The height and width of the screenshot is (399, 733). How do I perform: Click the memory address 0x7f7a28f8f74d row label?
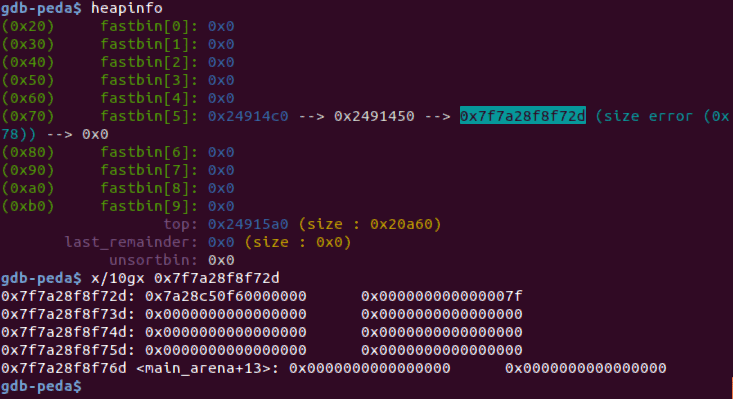click(68, 332)
